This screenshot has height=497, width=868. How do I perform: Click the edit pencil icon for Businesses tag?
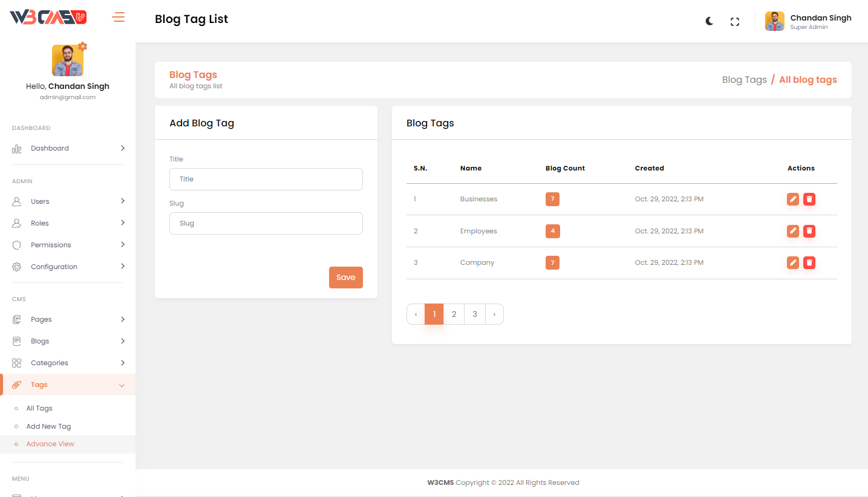[x=792, y=199]
